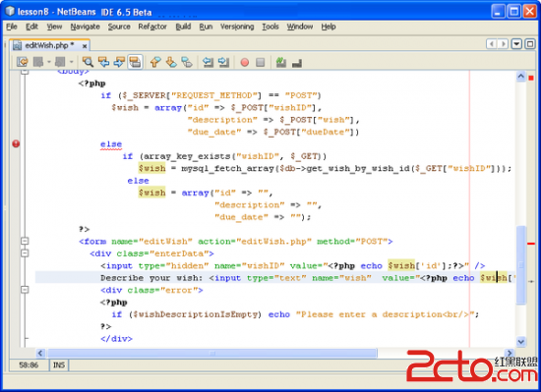Close the editWish.php tab

point(85,46)
